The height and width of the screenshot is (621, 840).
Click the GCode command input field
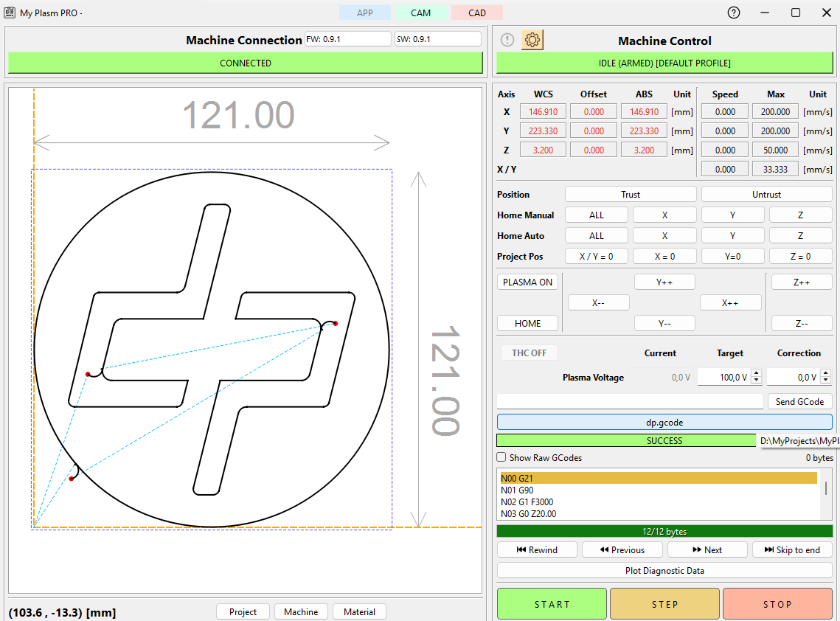point(630,401)
